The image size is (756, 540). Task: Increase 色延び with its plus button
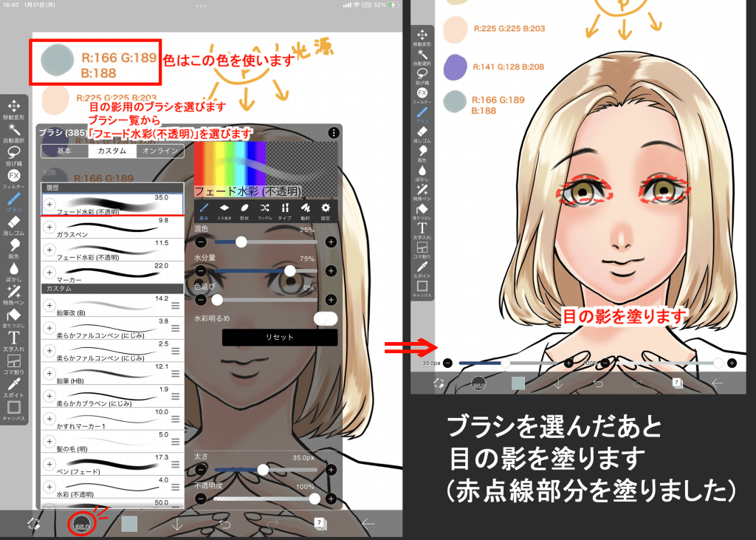331,300
